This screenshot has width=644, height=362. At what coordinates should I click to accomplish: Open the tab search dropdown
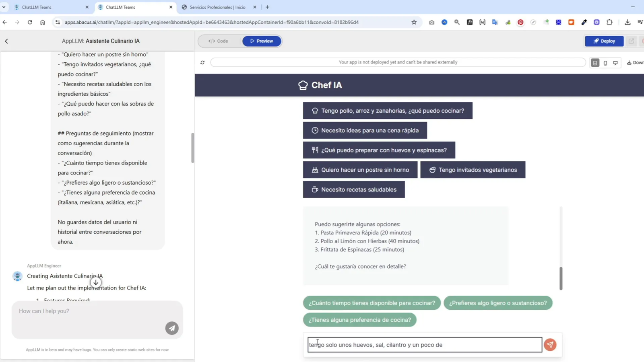tap(4, 7)
